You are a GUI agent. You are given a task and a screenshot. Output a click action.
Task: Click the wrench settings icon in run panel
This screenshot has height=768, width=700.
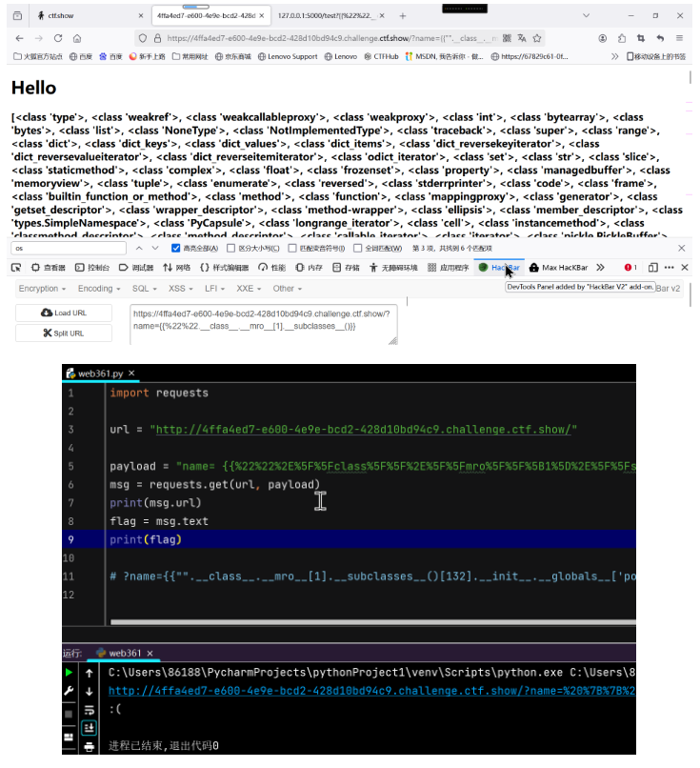tap(69, 691)
